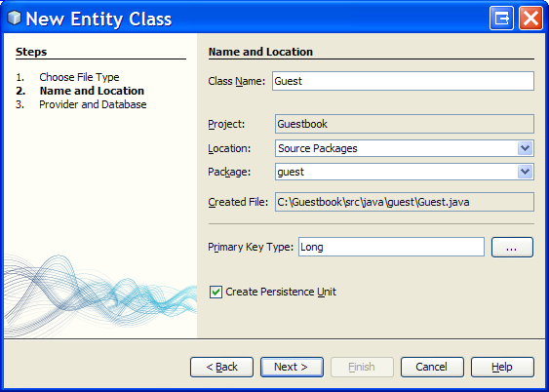This screenshot has height=392, width=549.
Task: Click the cube icon in title bar
Action: (14, 18)
